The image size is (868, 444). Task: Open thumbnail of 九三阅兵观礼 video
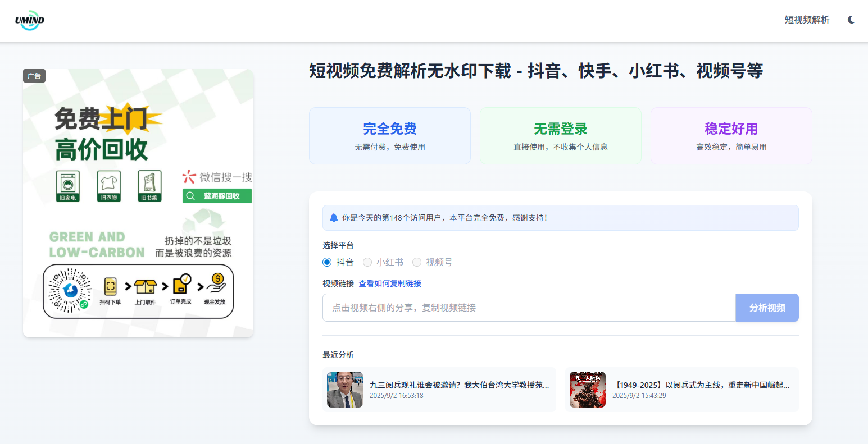(x=345, y=390)
